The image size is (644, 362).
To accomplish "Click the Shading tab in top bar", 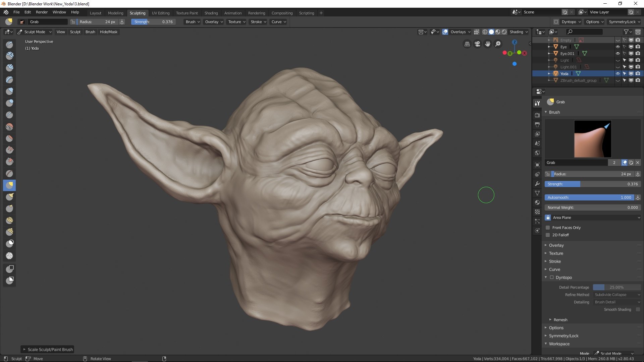I will coord(211,12).
